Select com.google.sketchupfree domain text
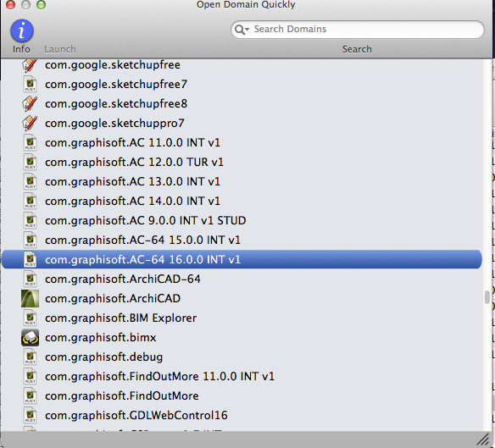Screen dimensions: 495x448 [x=113, y=65]
